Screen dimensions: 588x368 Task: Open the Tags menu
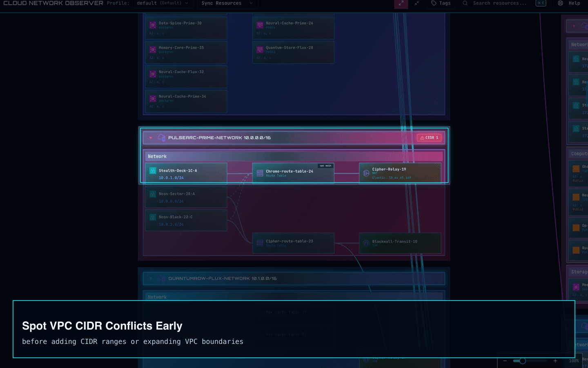pos(441,3)
